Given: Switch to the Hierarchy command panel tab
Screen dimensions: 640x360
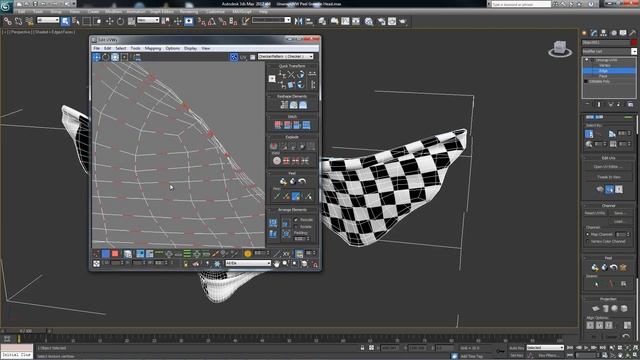Looking at the screenshot, I should 603,33.
